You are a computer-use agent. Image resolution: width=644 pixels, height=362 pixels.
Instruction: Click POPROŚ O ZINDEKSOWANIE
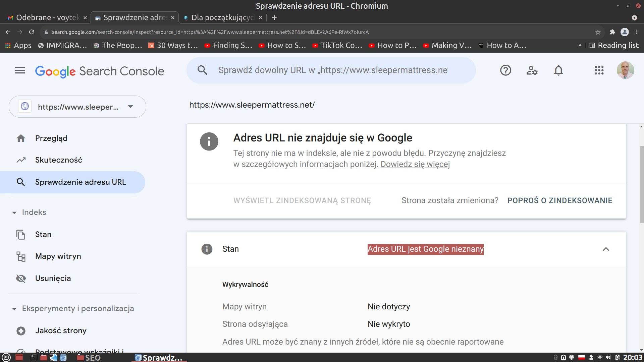pyautogui.click(x=559, y=200)
